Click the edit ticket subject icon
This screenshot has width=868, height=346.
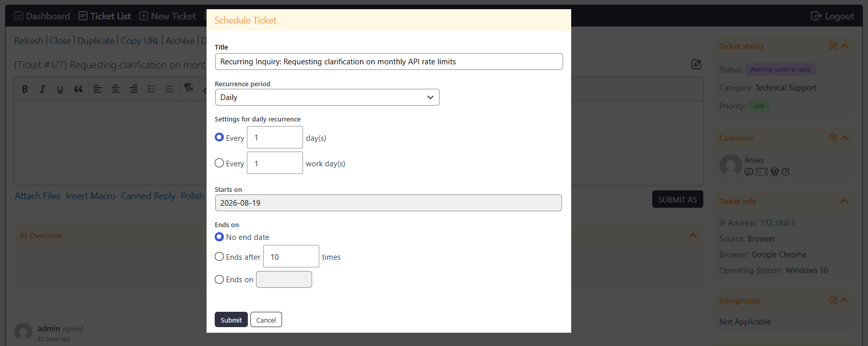[697, 64]
